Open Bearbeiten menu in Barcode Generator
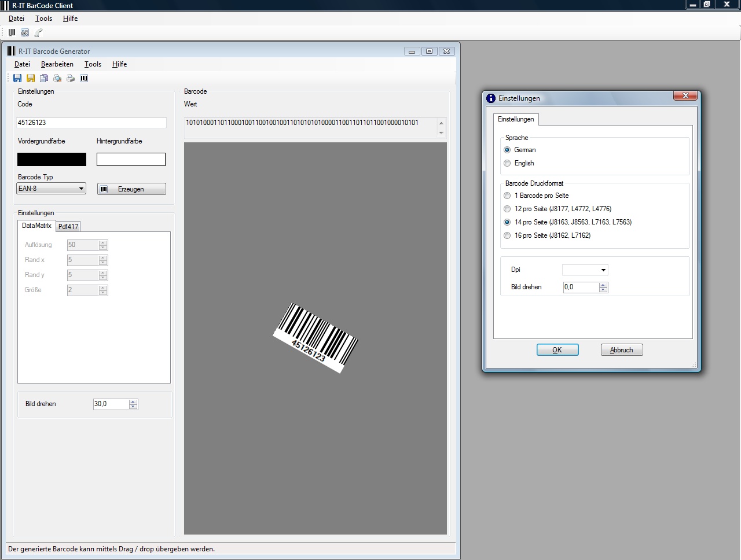Screen dimensions: 741x560 [57, 64]
